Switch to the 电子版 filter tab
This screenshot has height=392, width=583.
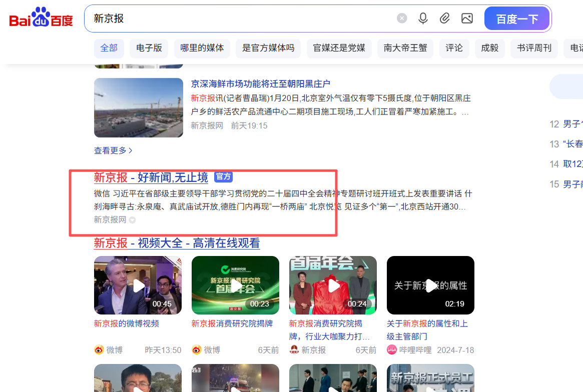click(149, 48)
